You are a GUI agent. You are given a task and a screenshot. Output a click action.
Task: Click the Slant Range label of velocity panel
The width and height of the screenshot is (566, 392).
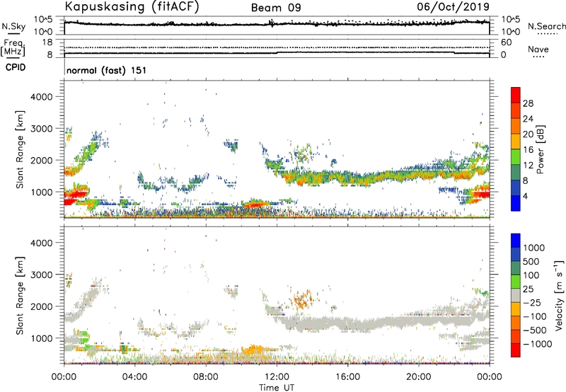[20, 295]
